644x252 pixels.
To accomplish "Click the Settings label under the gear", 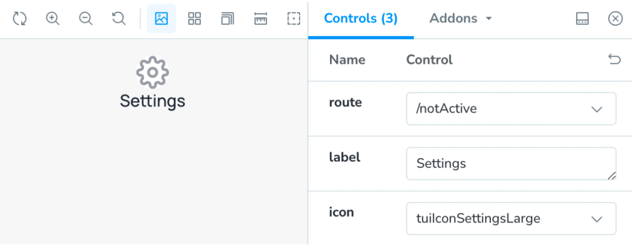I will 152,101.
